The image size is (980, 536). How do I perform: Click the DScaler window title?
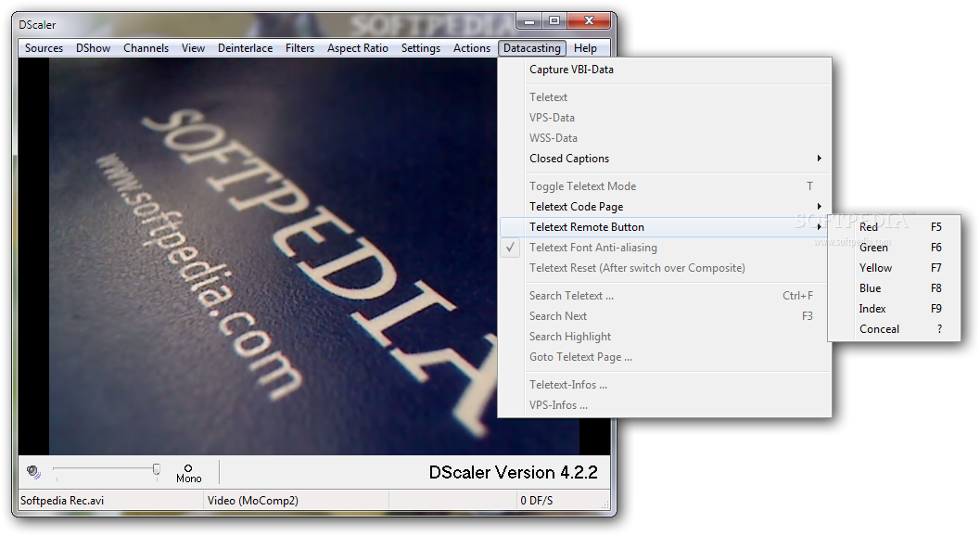(37, 25)
